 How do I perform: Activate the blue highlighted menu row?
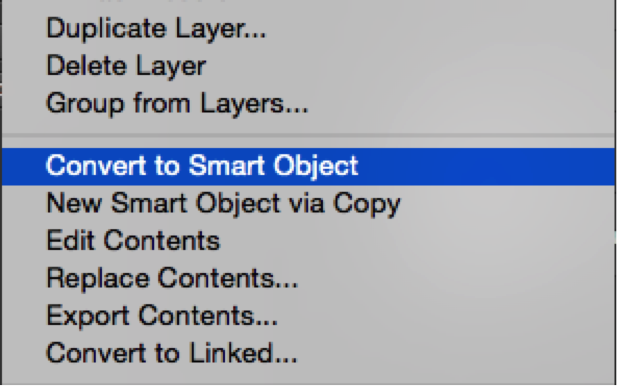308,166
